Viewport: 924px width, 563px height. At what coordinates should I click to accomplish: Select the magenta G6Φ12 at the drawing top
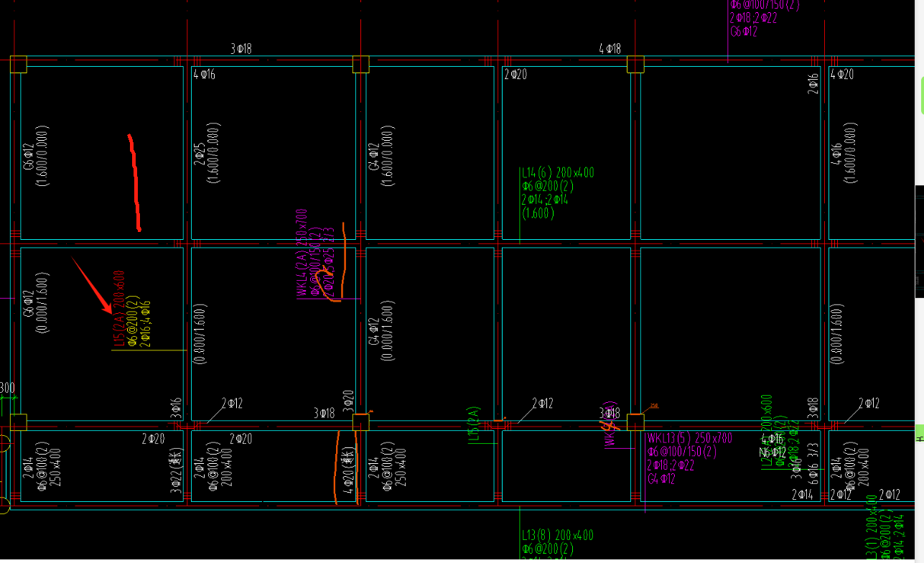[744, 32]
